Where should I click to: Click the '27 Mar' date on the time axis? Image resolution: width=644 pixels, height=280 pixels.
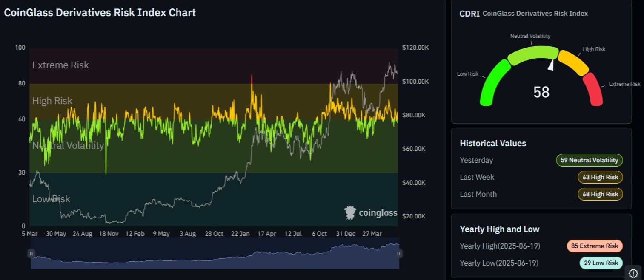[x=372, y=234]
